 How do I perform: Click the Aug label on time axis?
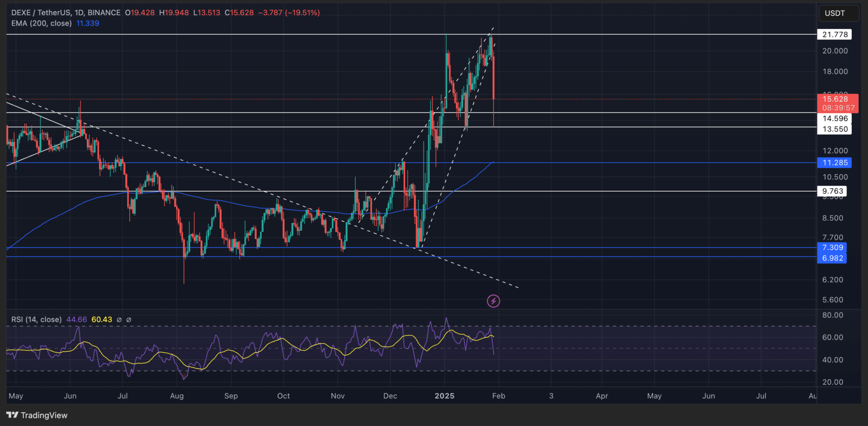click(177, 396)
